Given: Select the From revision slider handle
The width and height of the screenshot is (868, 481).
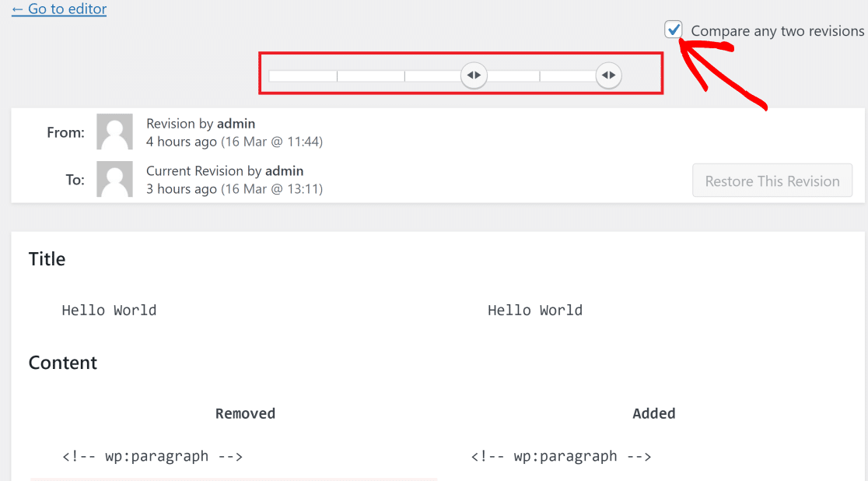Looking at the screenshot, I should [x=474, y=75].
